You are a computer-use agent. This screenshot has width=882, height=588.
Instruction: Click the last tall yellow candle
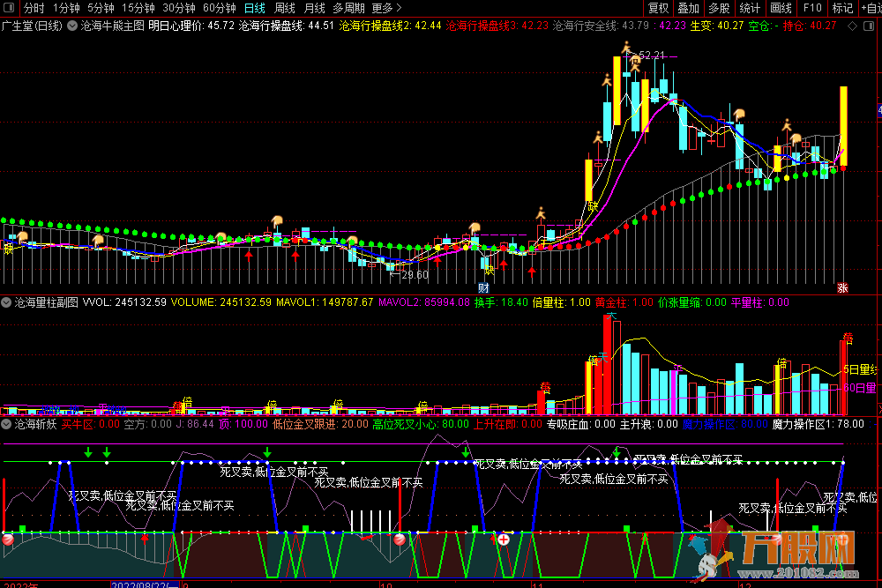(x=843, y=126)
